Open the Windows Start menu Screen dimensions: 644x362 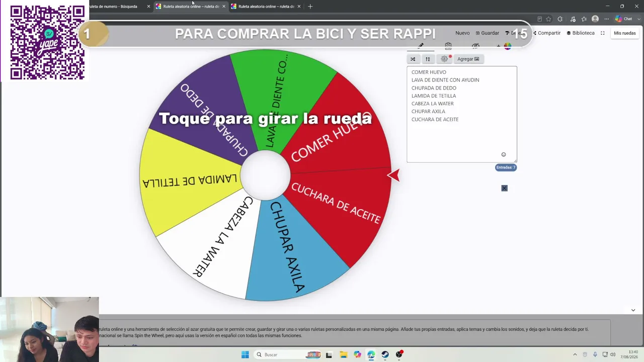point(245,354)
